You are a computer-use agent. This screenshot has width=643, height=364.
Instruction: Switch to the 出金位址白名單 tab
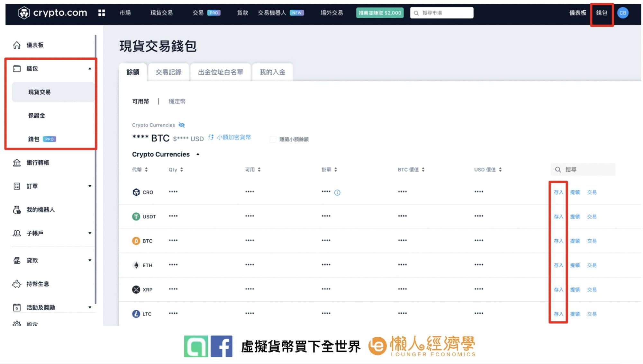[220, 72]
